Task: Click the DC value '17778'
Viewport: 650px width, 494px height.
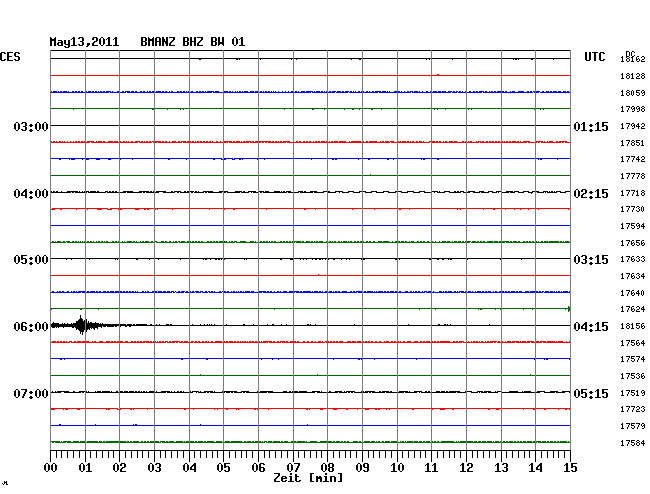Action: pyautogui.click(x=633, y=177)
